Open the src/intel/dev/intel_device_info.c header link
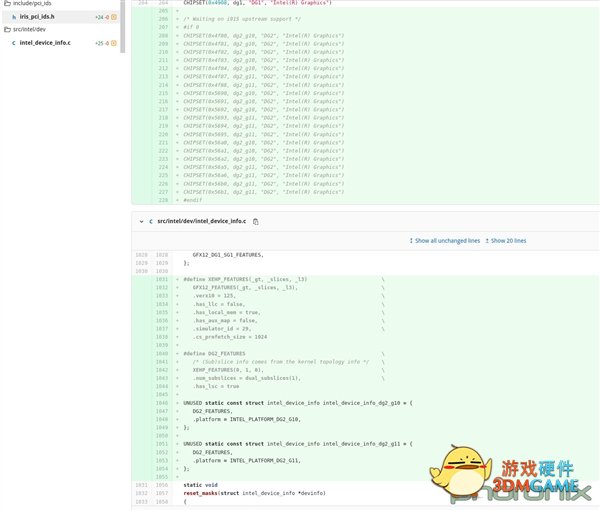 [202, 221]
